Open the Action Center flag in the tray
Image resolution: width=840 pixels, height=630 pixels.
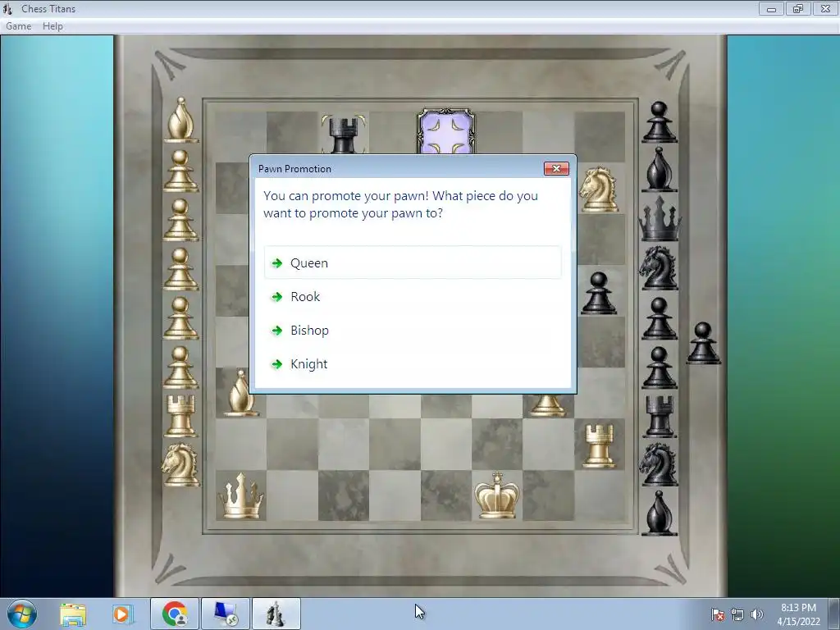(717, 614)
